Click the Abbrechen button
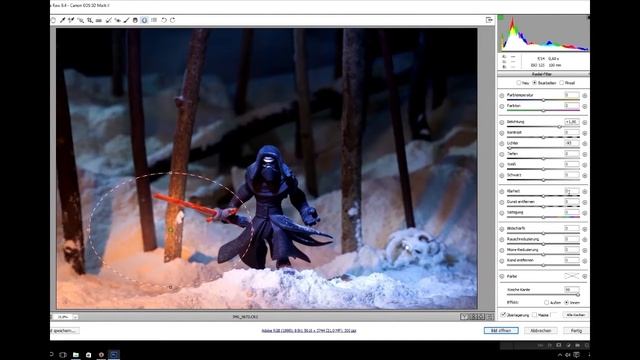Screen dimensions: 640x360 click(540, 331)
